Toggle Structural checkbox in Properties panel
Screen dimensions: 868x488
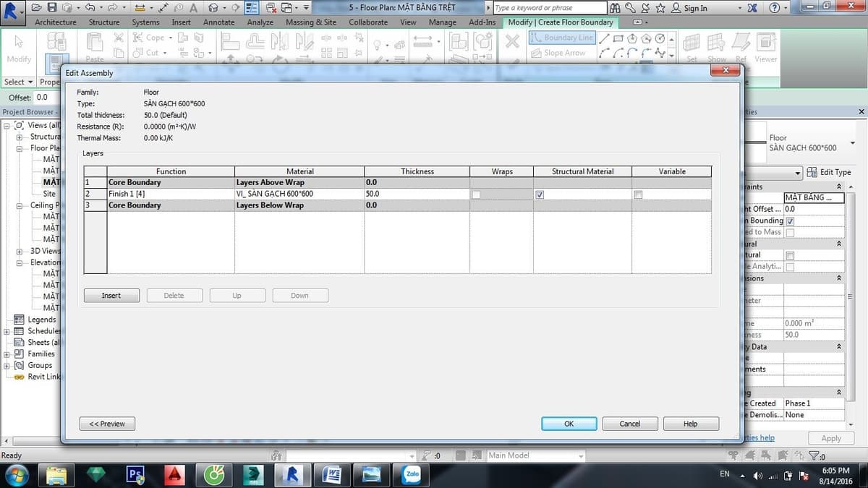[x=790, y=255]
